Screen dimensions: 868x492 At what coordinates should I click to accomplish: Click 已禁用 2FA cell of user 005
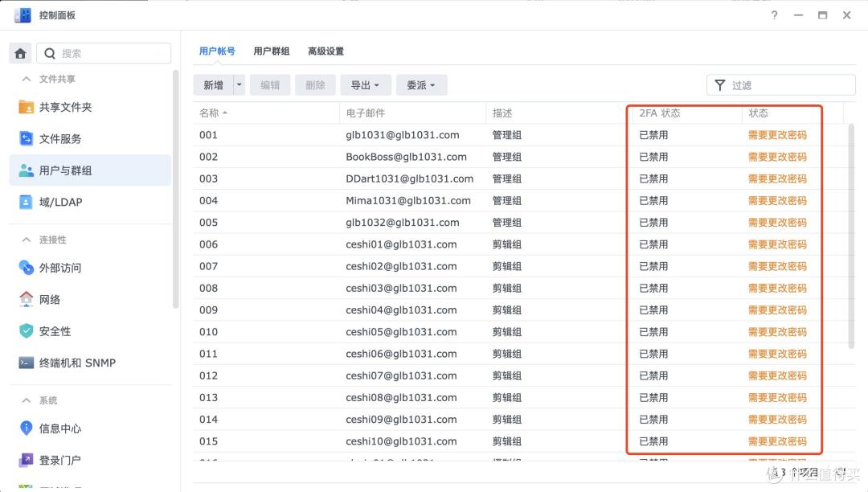(x=653, y=223)
